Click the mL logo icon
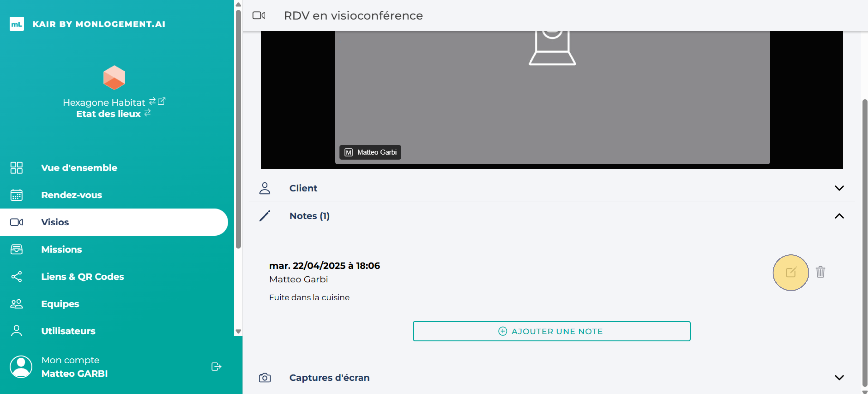This screenshot has height=394, width=868. pyautogui.click(x=17, y=24)
